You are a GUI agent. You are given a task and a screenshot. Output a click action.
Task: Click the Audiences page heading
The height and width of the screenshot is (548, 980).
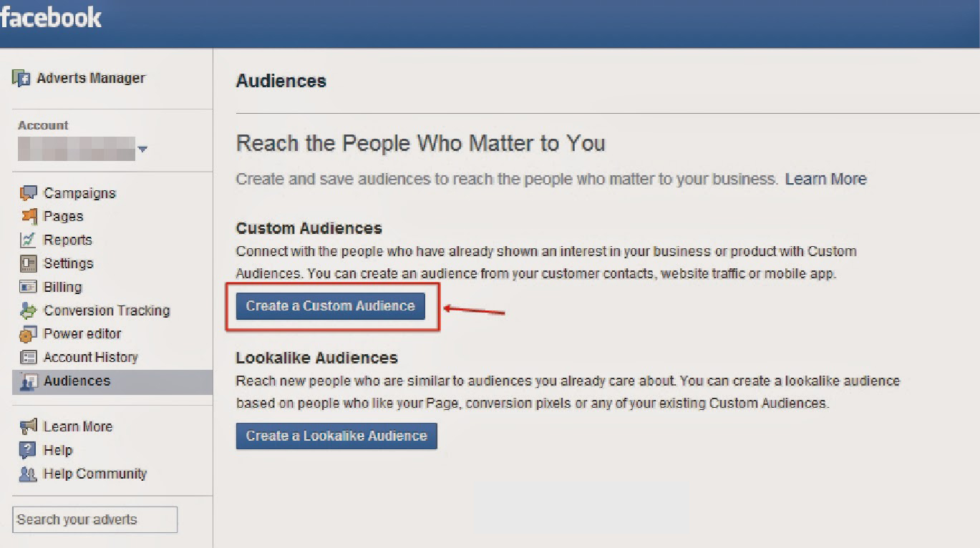[281, 81]
